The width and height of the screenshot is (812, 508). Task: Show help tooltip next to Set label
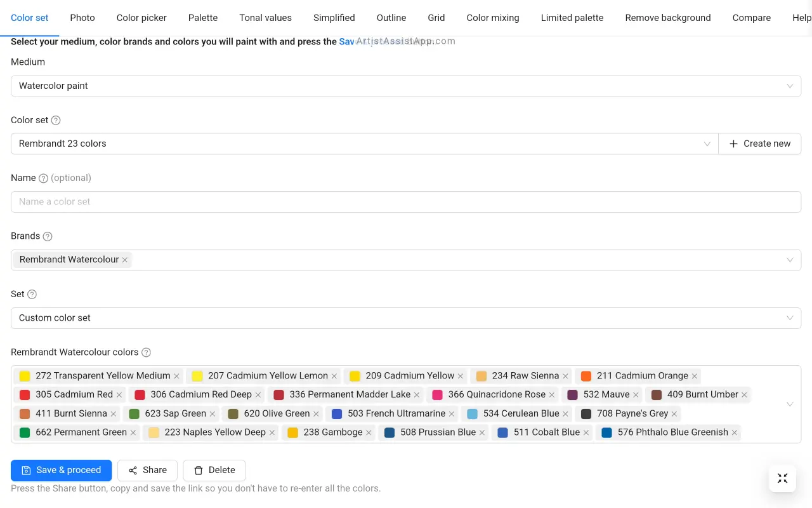32,295
